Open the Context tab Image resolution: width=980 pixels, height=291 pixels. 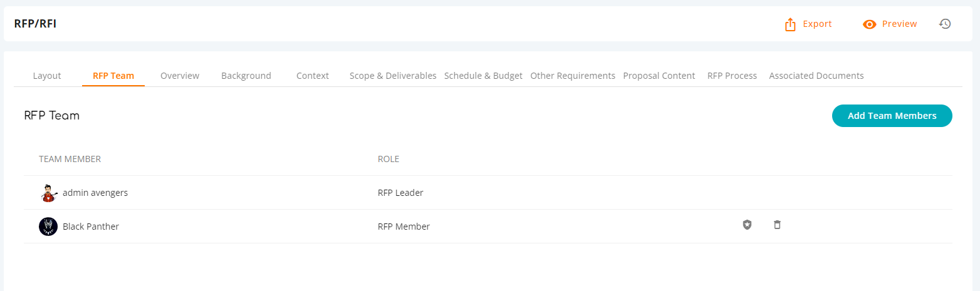tap(313, 76)
